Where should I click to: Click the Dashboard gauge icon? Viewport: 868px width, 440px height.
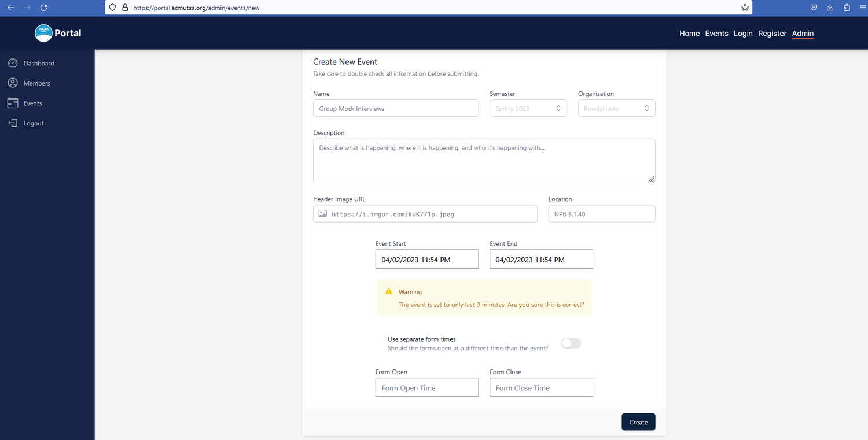tap(13, 63)
